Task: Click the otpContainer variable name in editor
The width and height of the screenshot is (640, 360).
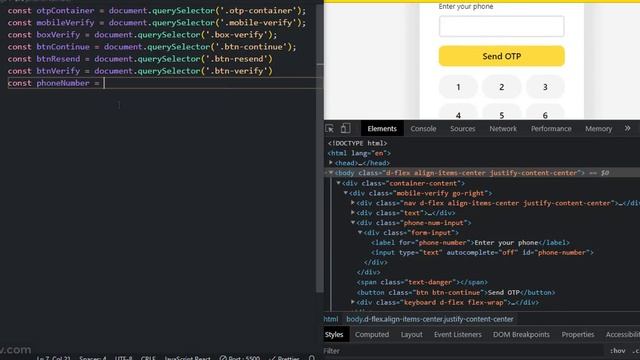Action: [65, 11]
